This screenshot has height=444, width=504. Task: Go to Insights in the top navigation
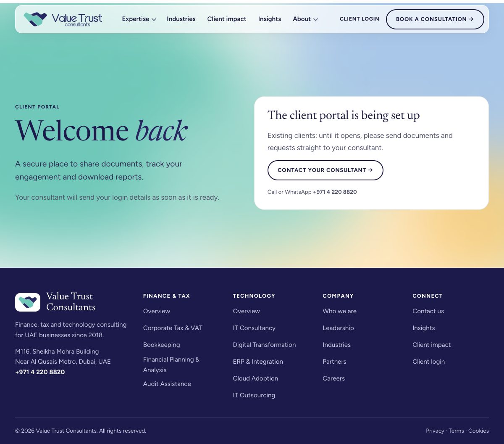tap(270, 19)
